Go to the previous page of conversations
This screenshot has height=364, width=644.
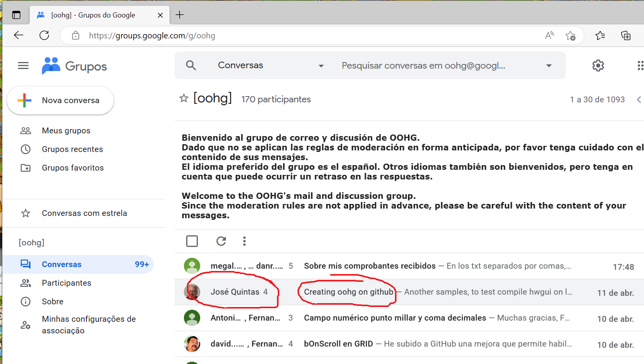coord(639,100)
